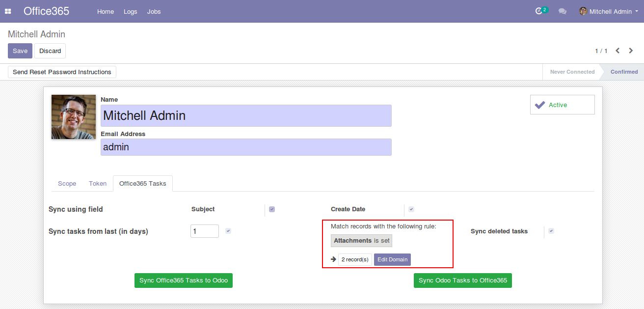Open the Logs menu
Viewport: 644px width, 309px height.
pyautogui.click(x=131, y=11)
